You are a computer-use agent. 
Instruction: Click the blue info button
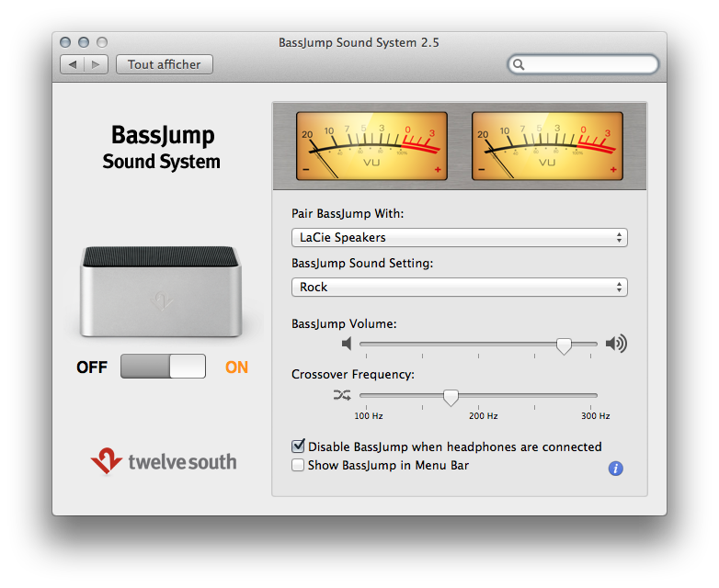615,469
